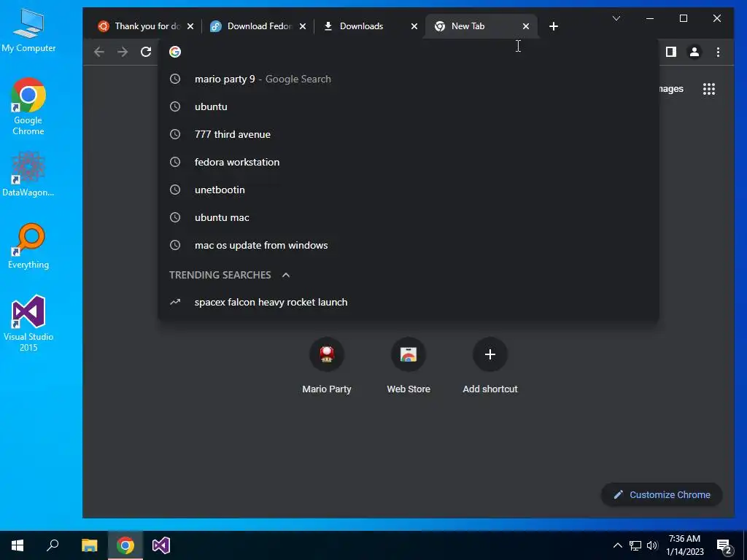This screenshot has width=747, height=560.
Task: Close the 'Thank you for do' tab
Action: 190,26
